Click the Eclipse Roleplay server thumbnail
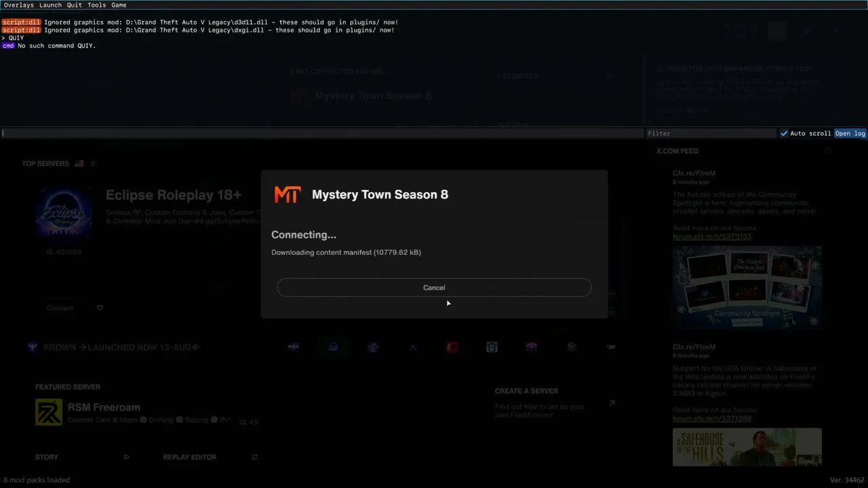 [64, 212]
